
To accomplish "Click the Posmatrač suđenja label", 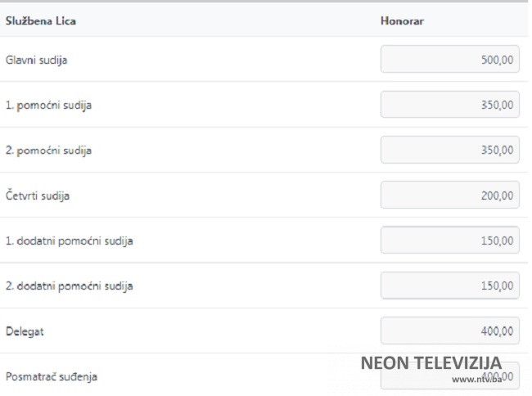I will coord(51,376).
